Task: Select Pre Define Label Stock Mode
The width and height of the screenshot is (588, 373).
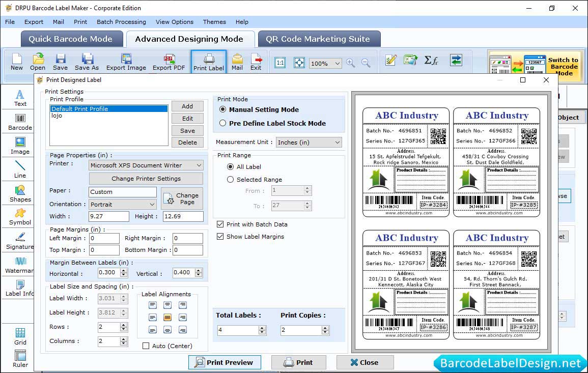Action: pyautogui.click(x=223, y=123)
